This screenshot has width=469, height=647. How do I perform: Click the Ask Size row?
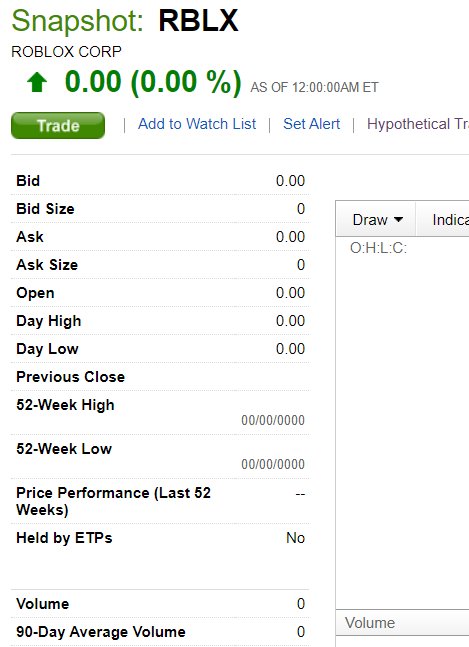pyautogui.click(x=160, y=265)
